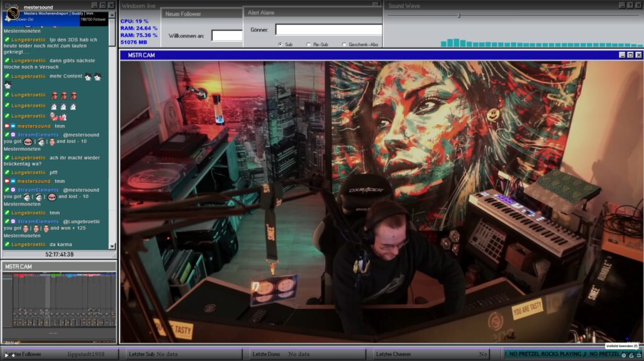Viewport: 644px width, 361px height.
Task: Click the '190/150 Follower' goal text
Action: pos(93,19)
